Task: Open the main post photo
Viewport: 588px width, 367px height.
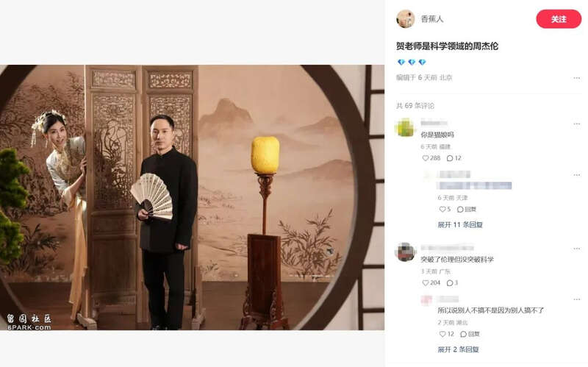Action: pos(192,197)
